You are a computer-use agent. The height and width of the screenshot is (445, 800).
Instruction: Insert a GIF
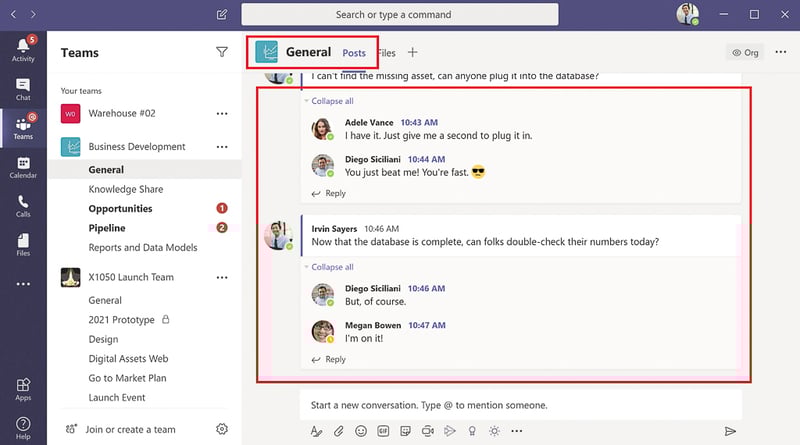[x=383, y=431]
